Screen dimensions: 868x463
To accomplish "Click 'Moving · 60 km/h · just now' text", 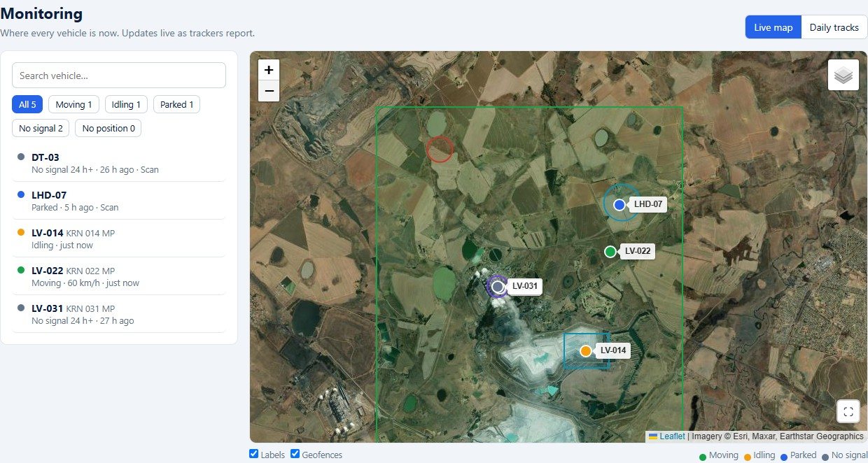I will coord(85,283).
